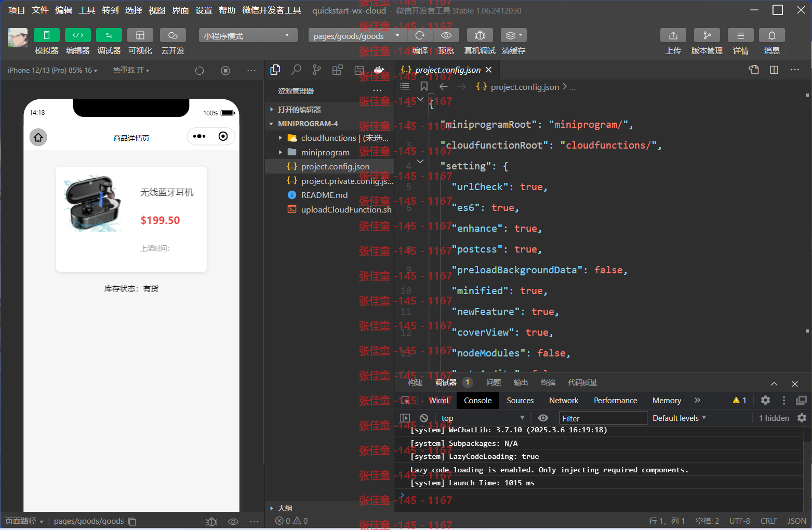The height and width of the screenshot is (530, 812).
Task: Open the hot reload dropdown
Action: point(131,70)
